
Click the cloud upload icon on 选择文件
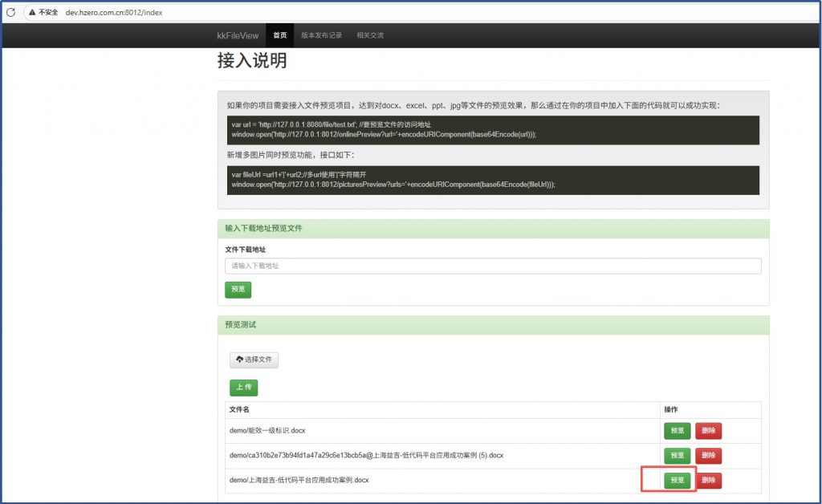click(x=239, y=360)
